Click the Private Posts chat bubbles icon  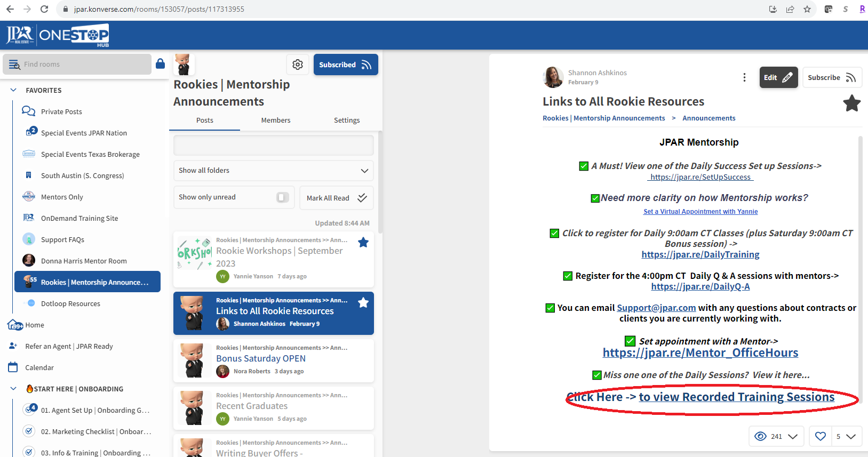click(28, 111)
